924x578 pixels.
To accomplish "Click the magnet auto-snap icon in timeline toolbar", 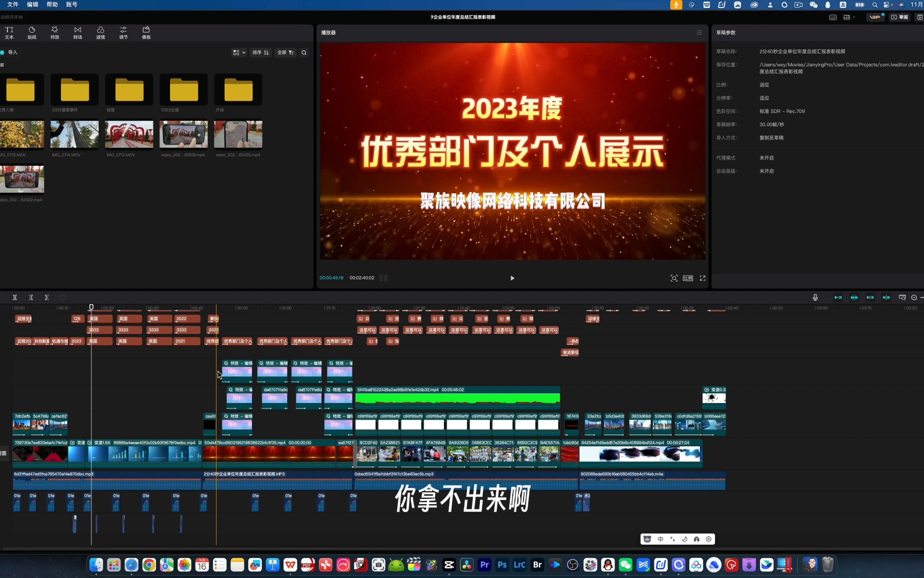I will 854,297.
